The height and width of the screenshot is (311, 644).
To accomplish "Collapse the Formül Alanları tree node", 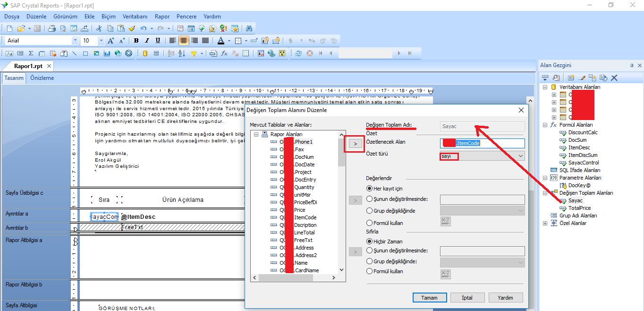I will 545,125.
